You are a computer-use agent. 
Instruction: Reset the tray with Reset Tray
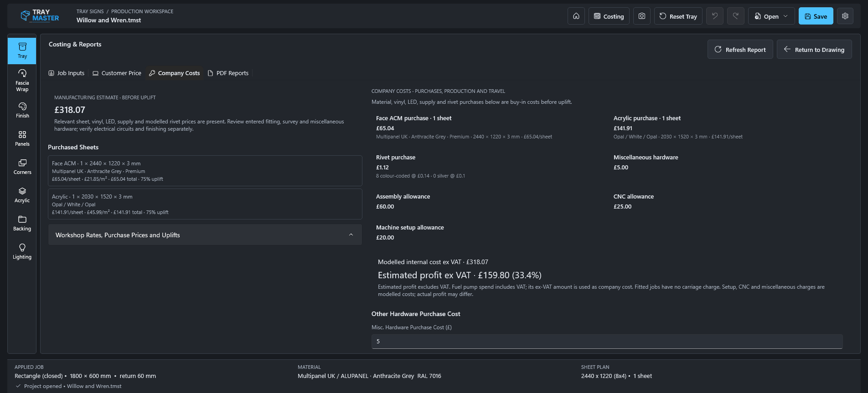pos(678,16)
